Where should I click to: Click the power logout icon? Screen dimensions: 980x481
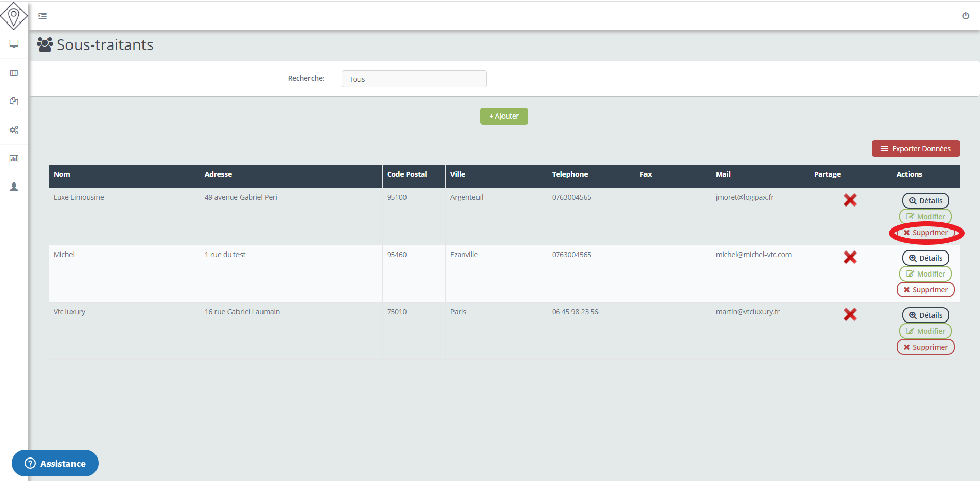[x=965, y=16]
